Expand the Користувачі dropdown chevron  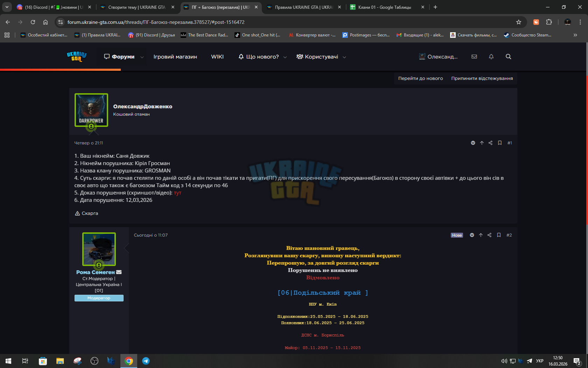pyautogui.click(x=344, y=57)
